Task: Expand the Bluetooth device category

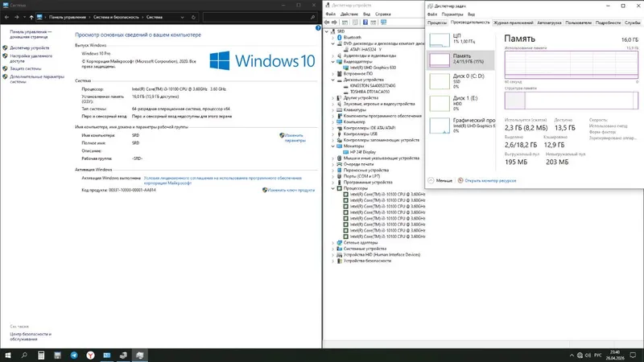Action: pyautogui.click(x=333, y=37)
